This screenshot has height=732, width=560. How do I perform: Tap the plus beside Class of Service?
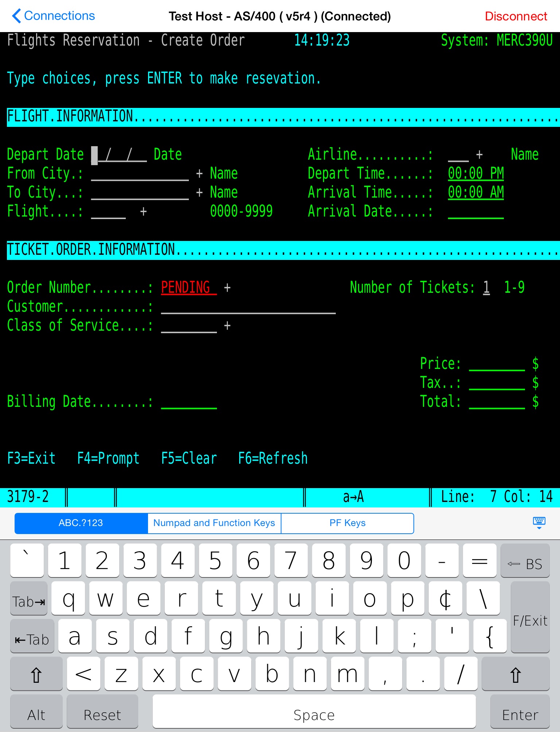227,326
